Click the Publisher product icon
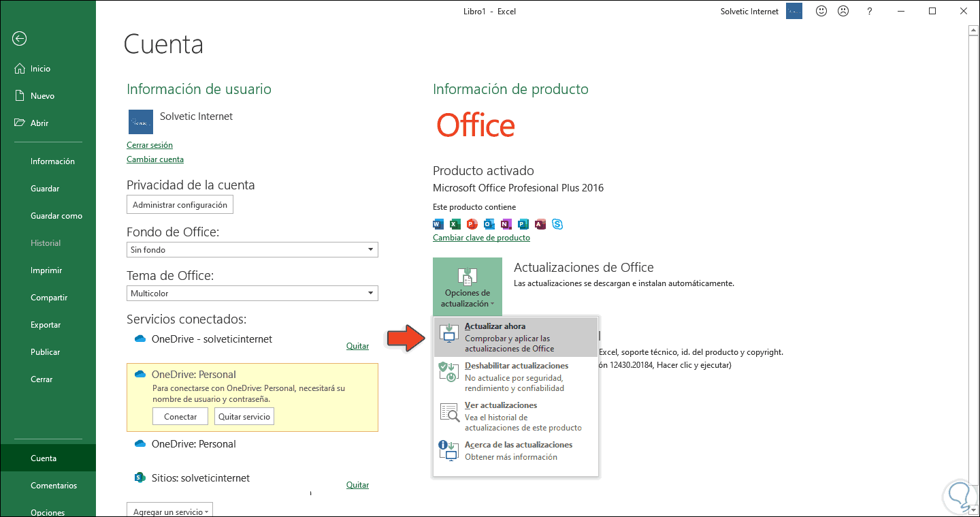 tap(523, 224)
